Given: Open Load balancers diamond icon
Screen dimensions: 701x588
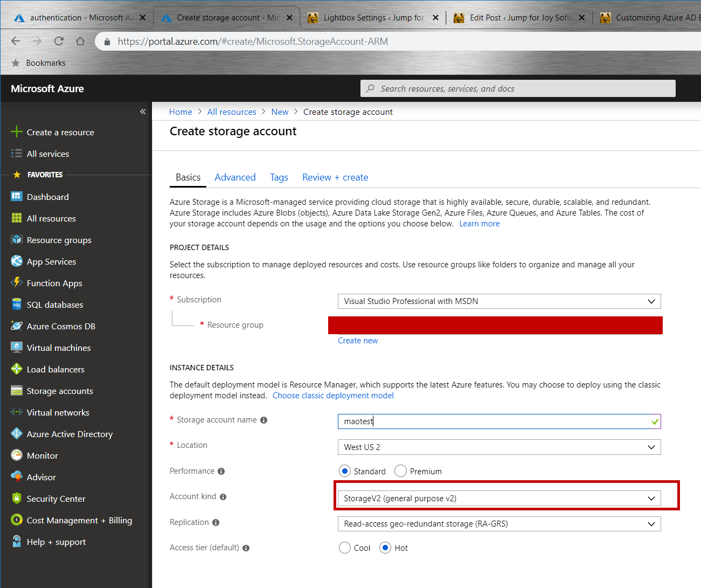Looking at the screenshot, I should 17,369.
